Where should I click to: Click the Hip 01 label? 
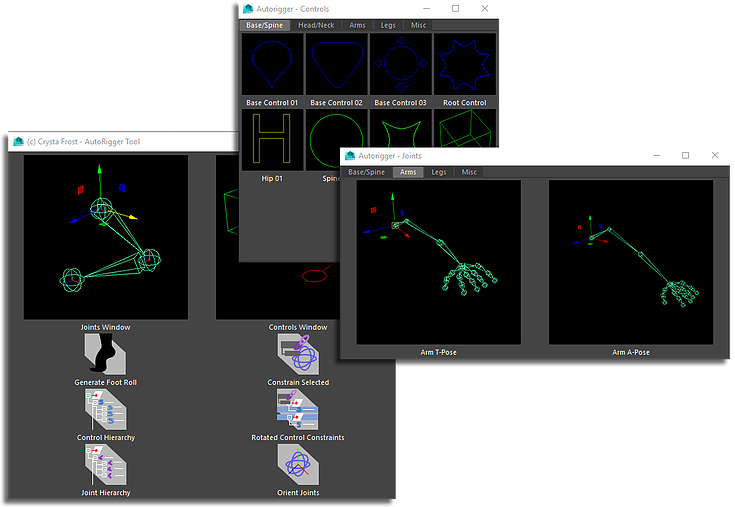(272, 179)
